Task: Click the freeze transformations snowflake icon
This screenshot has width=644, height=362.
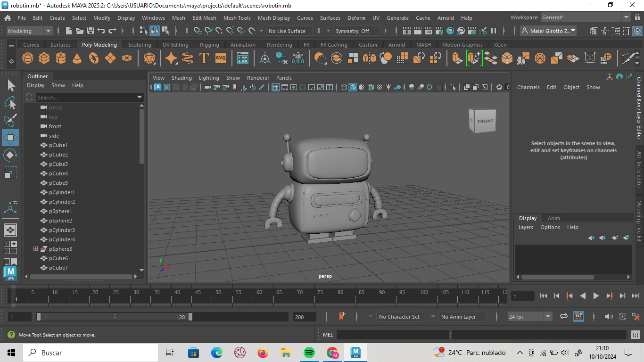Action: click(298, 58)
